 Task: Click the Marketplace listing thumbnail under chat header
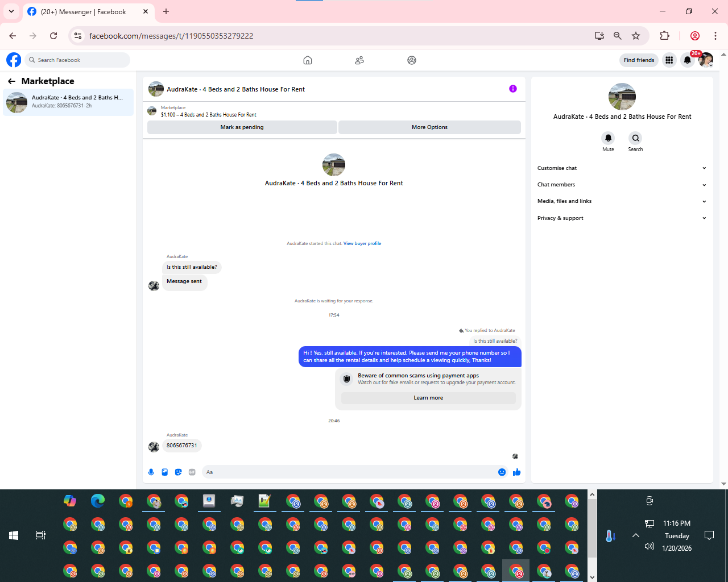(x=152, y=111)
